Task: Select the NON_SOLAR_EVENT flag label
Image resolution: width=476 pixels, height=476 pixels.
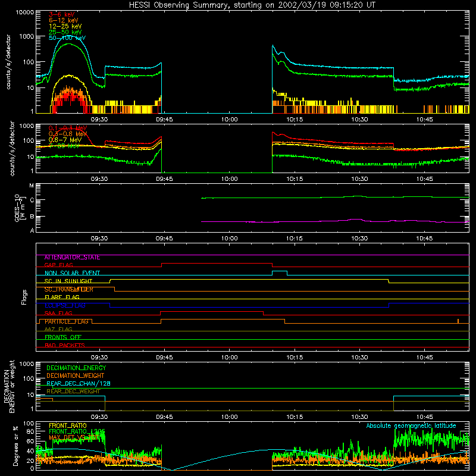Action: pyautogui.click(x=72, y=273)
